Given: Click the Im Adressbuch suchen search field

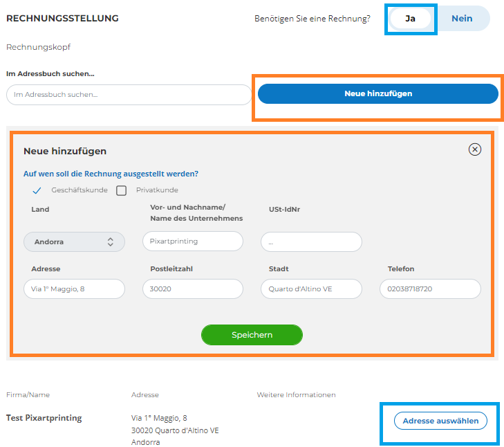Looking at the screenshot, I should tap(129, 94).
